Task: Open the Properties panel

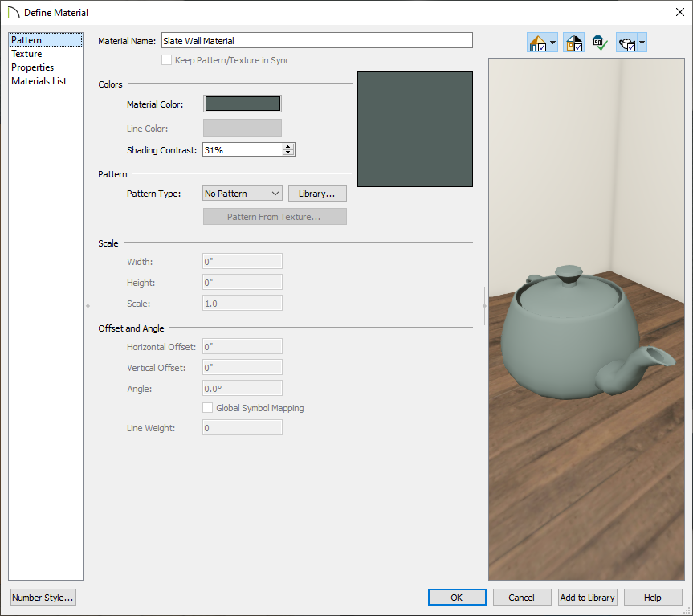Action: tap(32, 67)
